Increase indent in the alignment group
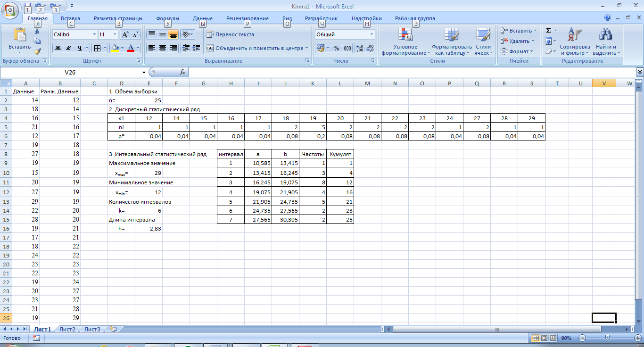The image size is (644, 347). [x=197, y=48]
